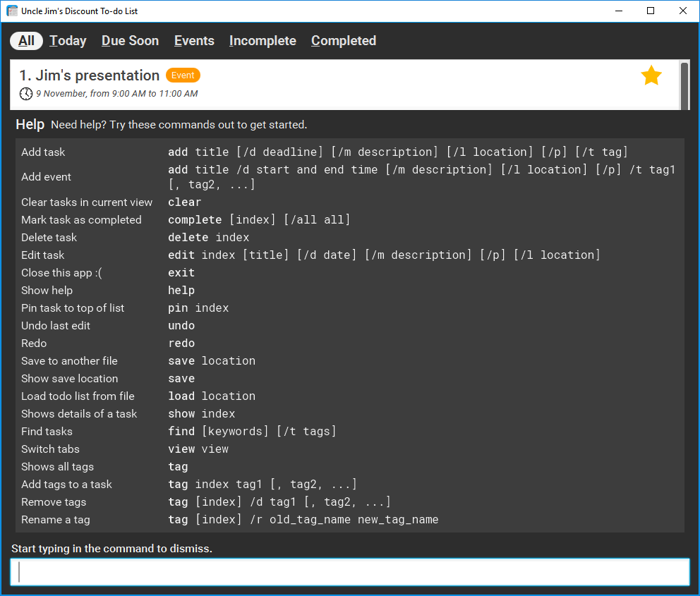Go to the Events tab
The height and width of the screenshot is (596, 700).
pyautogui.click(x=194, y=41)
